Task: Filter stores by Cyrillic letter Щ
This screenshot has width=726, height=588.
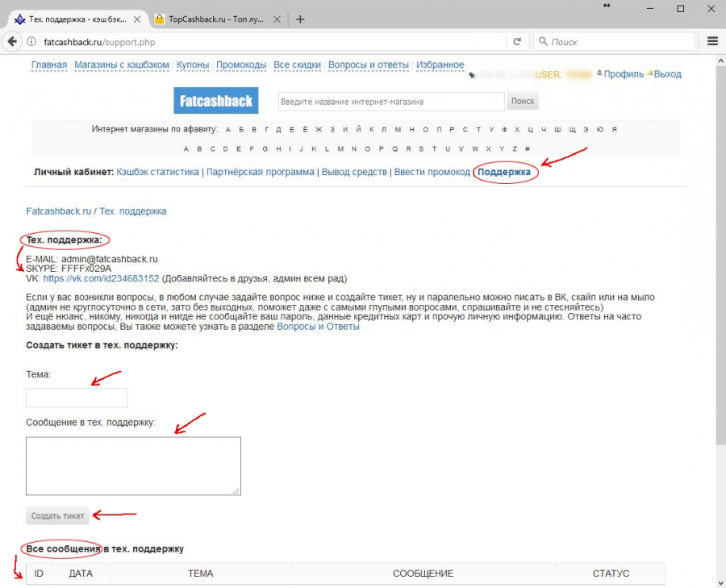Action: (572, 130)
